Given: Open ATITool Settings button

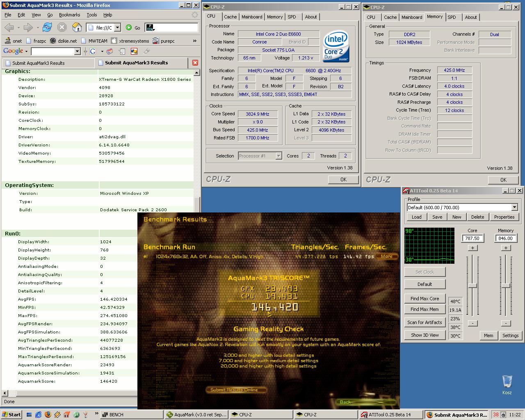Looking at the screenshot, I should 510,336.
